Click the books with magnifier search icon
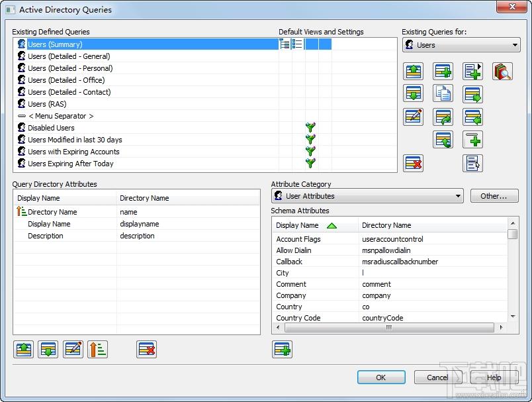Screen dimensions: 532x402 502,72
